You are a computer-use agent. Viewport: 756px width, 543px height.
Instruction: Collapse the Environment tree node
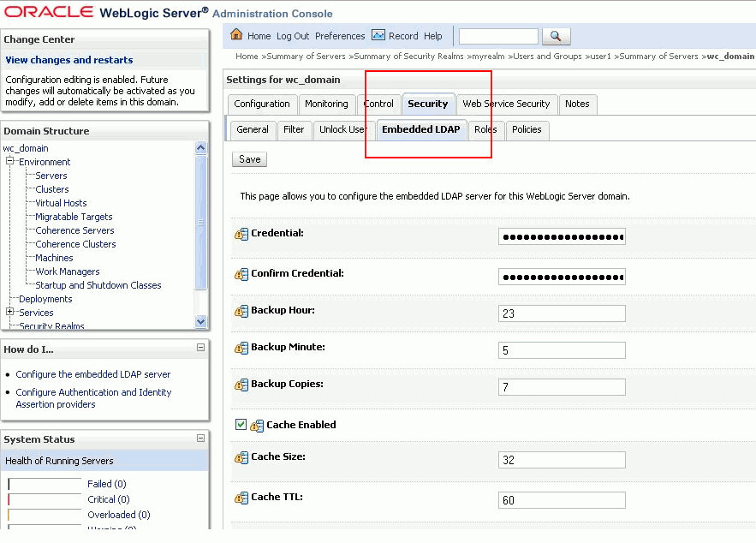point(9,161)
